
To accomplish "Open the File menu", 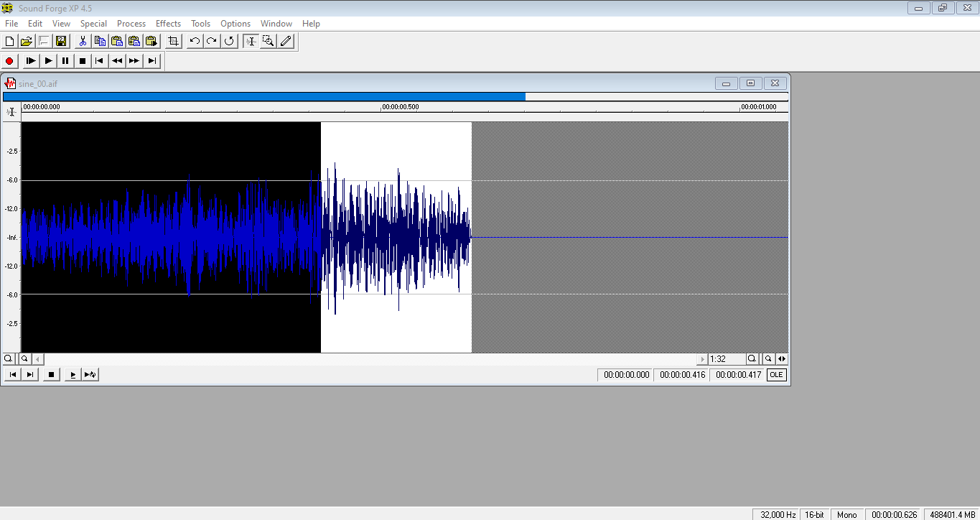I will [11, 24].
